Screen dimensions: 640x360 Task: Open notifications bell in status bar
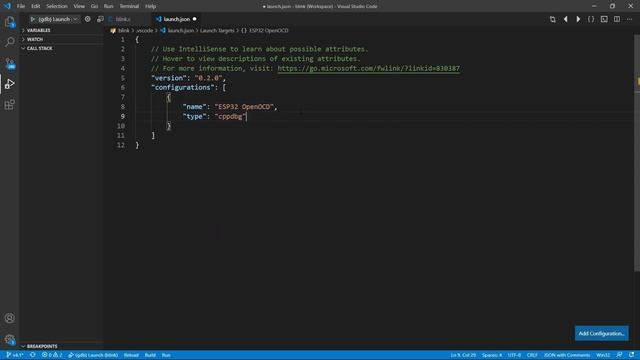pyautogui.click(x=631, y=355)
